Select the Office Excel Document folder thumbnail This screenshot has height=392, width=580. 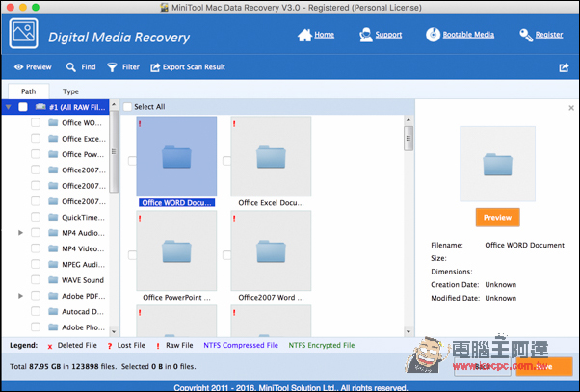tap(271, 156)
